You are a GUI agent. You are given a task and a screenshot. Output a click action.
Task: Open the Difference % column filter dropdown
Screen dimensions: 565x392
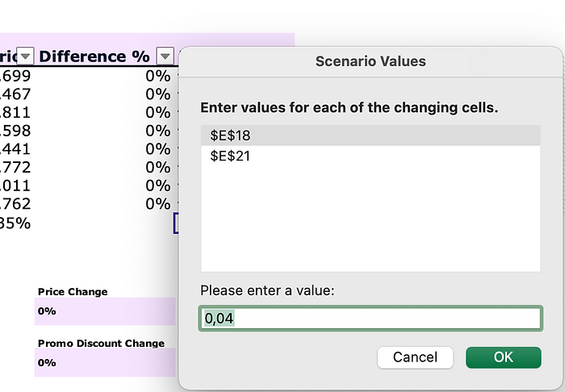(x=165, y=56)
